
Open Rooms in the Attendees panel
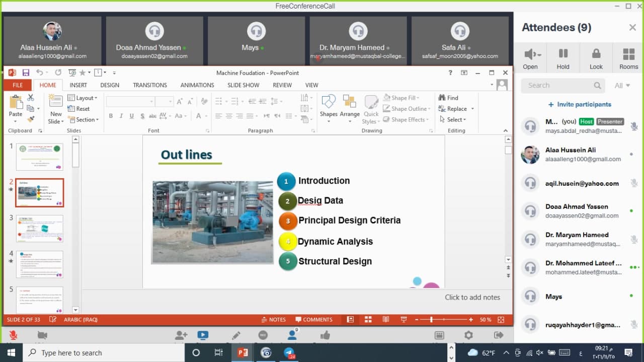point(628,58)
